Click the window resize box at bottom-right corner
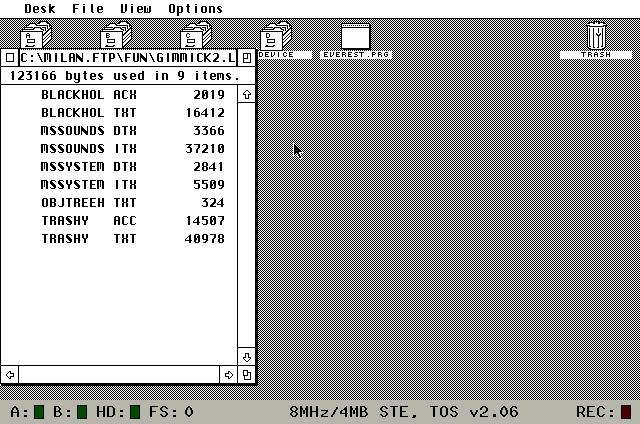Image resolution: width=640 pixels, height=424 pixels. (247, 375)
